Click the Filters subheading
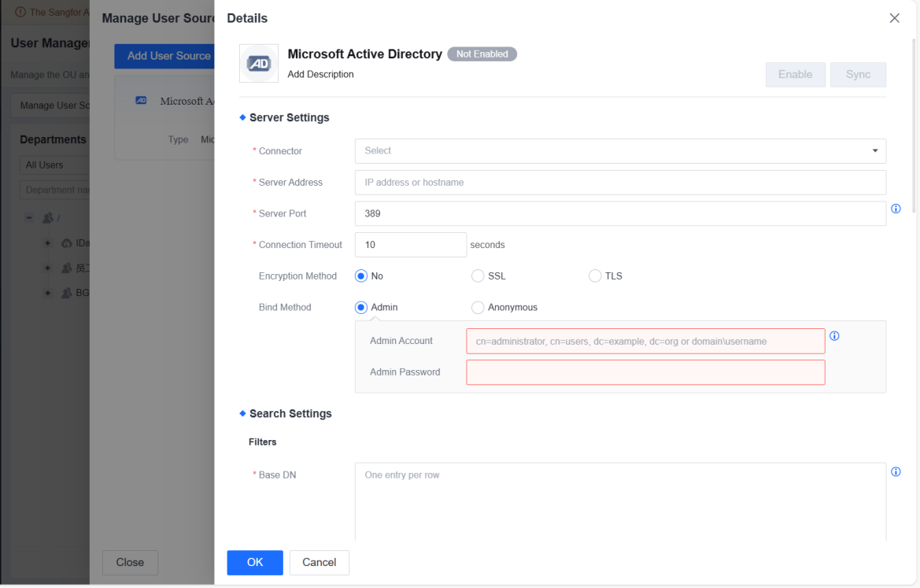 tap(262, 442)
